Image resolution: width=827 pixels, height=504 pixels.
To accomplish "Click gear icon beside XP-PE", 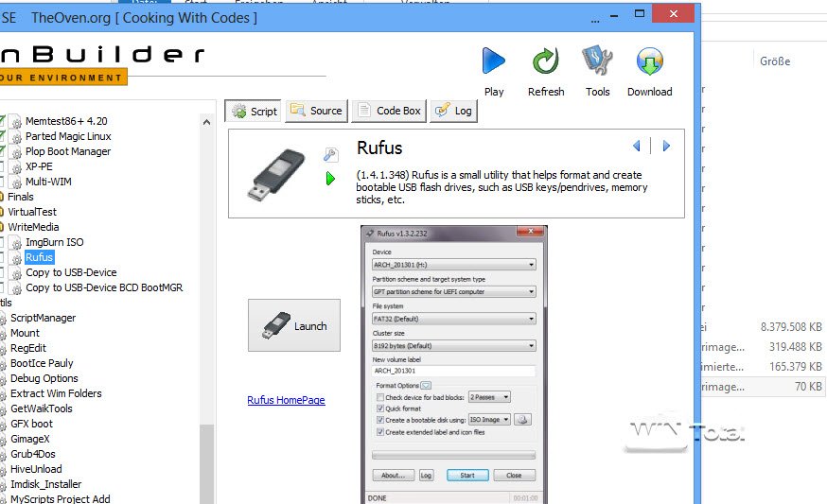I will (x=16, y=167).
